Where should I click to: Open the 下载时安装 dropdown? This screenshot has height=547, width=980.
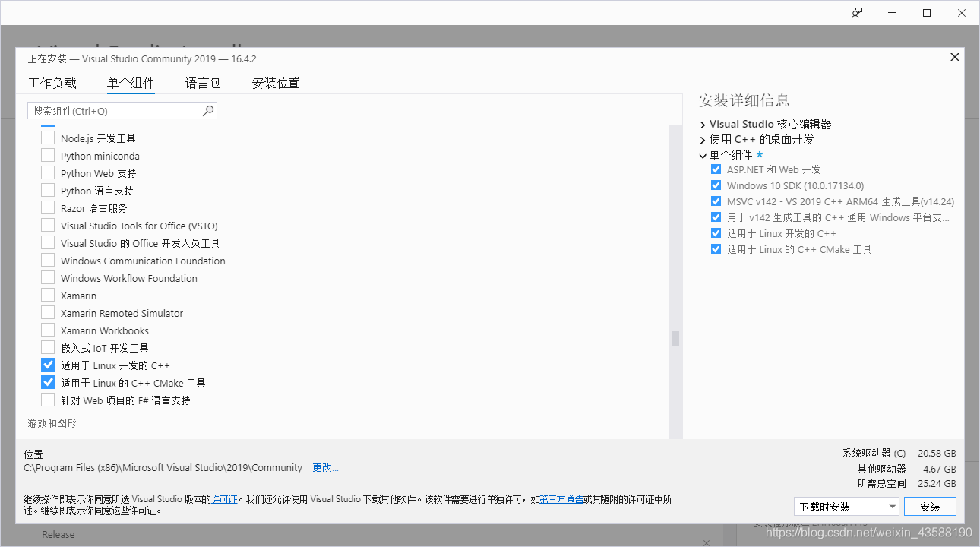click(x=846, y=507)
